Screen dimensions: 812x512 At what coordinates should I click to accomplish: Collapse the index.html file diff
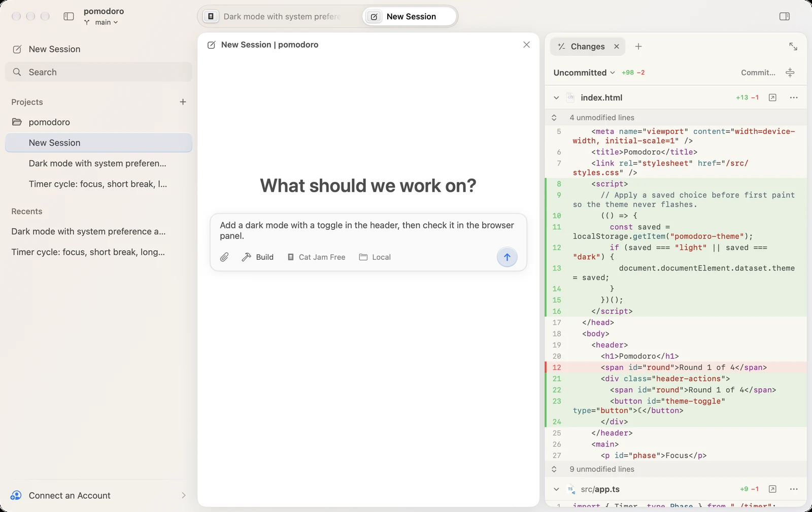click(x=556, y=97)
